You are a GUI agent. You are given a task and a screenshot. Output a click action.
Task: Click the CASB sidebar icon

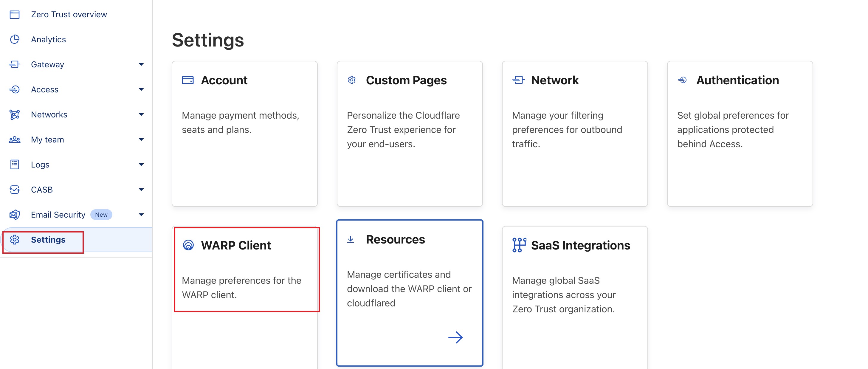tap(15, 189)
